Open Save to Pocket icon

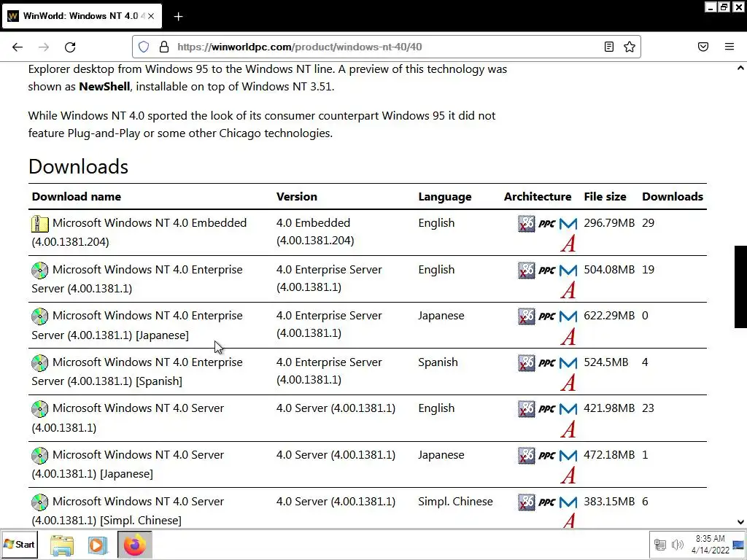pos(703,47)
